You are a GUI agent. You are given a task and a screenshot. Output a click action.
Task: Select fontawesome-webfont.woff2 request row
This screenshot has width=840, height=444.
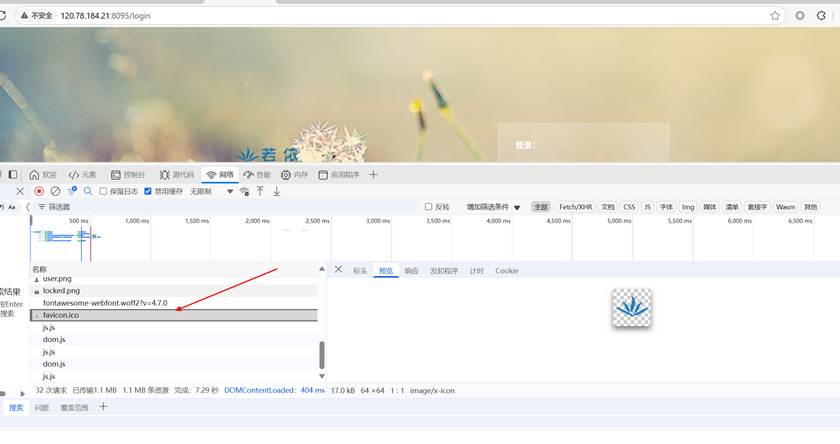[174, 303]
